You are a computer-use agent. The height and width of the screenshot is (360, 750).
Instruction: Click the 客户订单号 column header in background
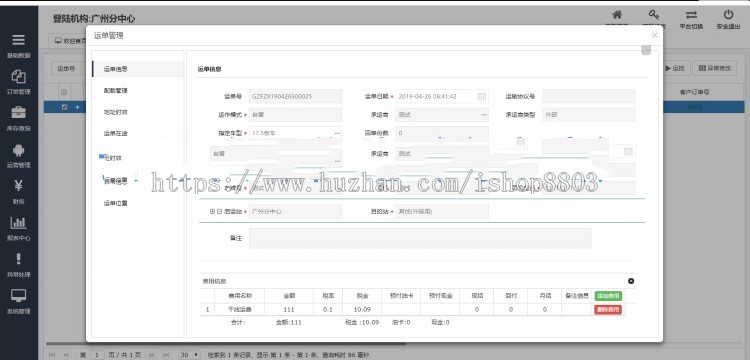tap(694, 92)
